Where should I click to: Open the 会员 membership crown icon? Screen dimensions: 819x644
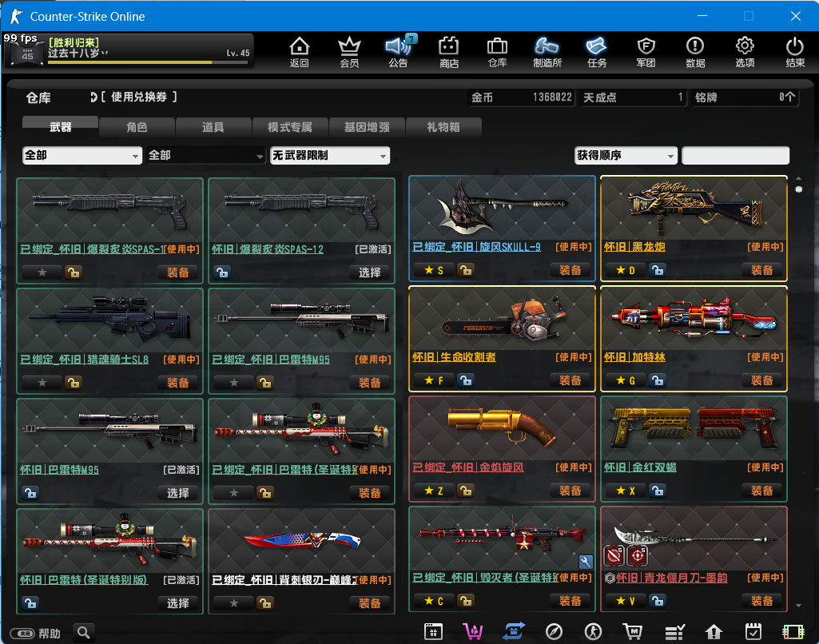349,52
